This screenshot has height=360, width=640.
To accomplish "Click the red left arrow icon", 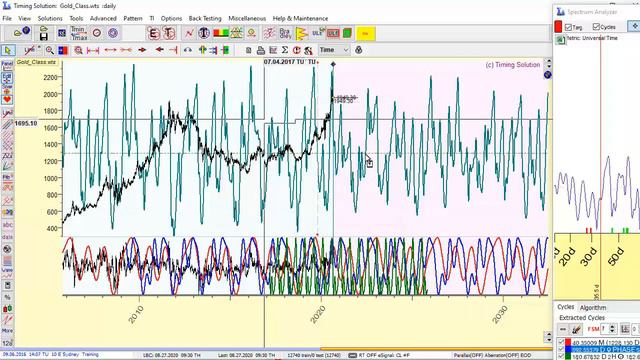I will [159, 50].
